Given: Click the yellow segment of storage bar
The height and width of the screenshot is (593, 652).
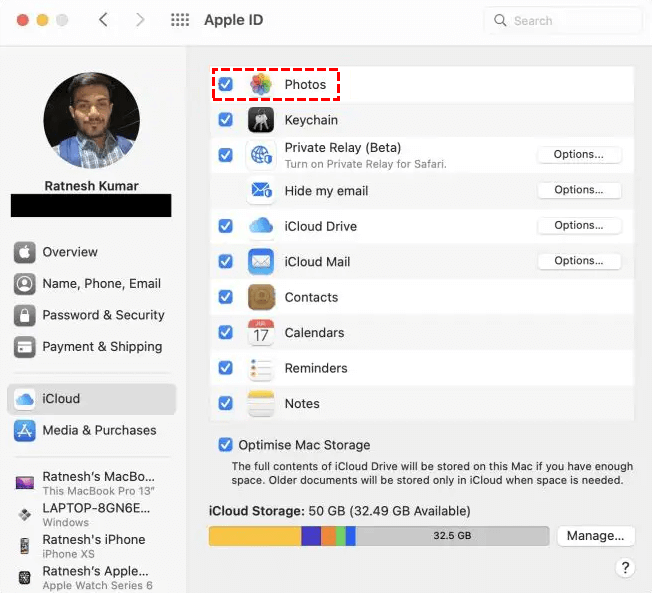Looking at the screenshot, I should (254, 536).
